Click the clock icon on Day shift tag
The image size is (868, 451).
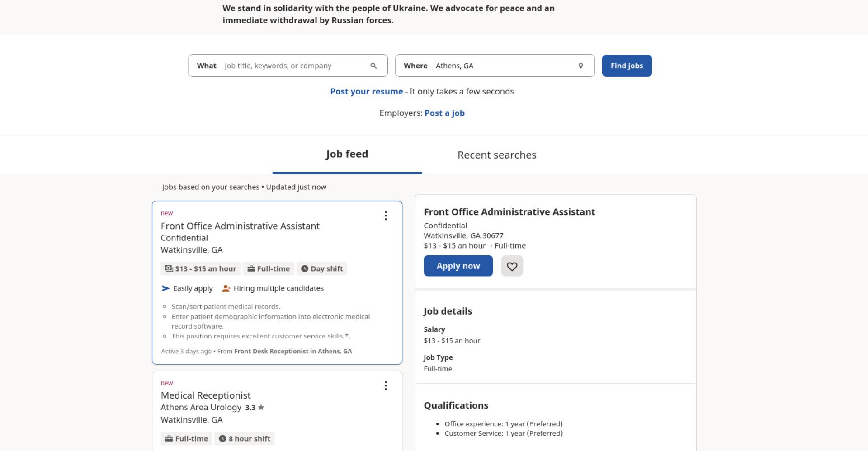[x=305, y=268]
